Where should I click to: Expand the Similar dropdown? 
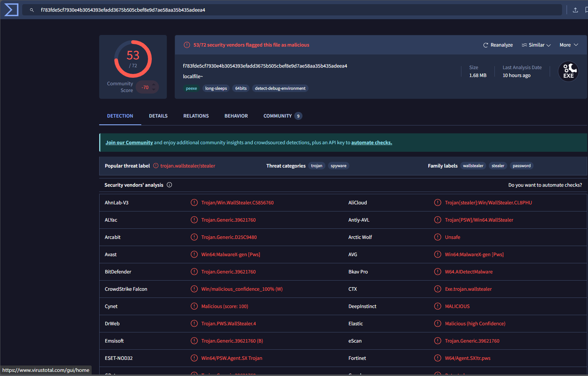(x=536, y=45)
